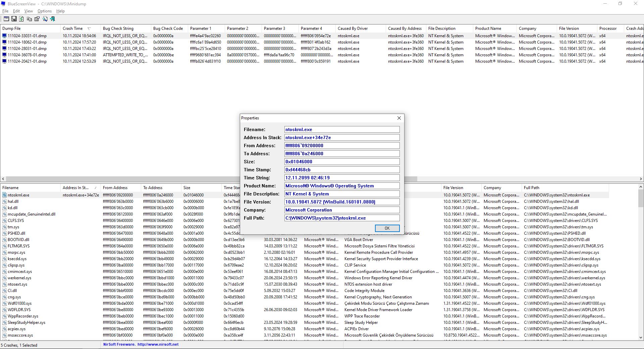Click the Copy Selected Items toolbar icon
Screen dimensions: 644x349
tap(29, 19)
